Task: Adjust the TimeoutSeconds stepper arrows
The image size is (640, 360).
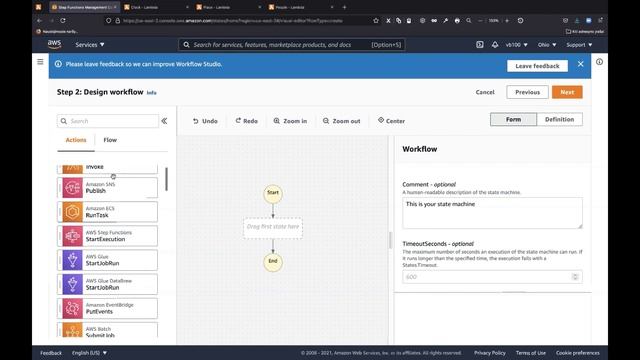Action: pyautogui.click(x=575, y=277)
